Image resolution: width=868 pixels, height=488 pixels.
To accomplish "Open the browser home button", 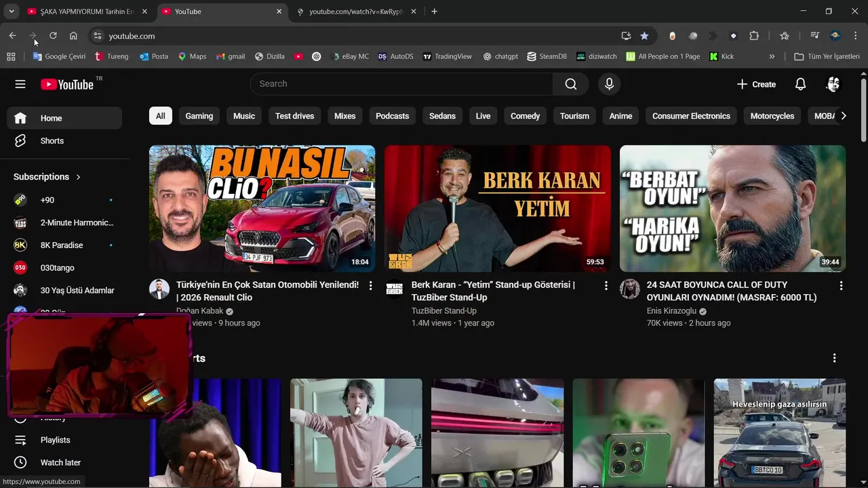I will 73,36.
